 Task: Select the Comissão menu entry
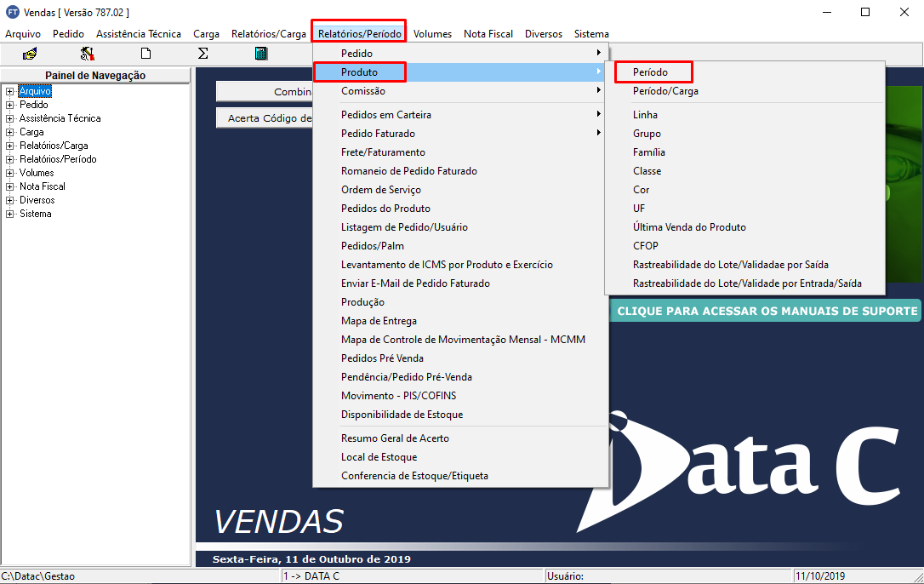[459, 91]
